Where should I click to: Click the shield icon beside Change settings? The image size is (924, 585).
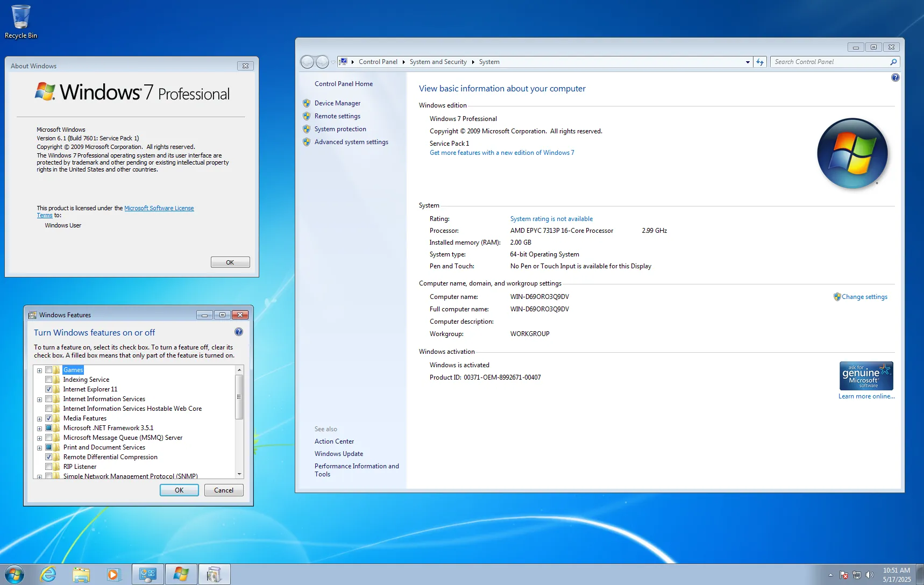[837, 297]
